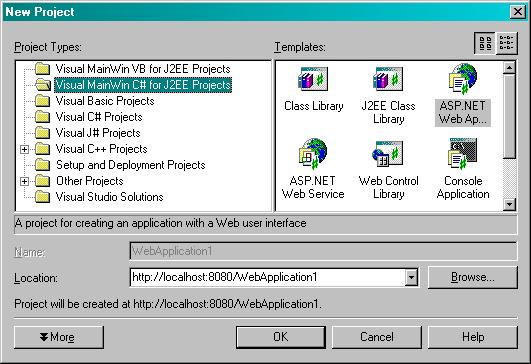Image resolution: width=531 pixels, height=364 pixels.
Task: Click the templates vertical scrollbar thumb
Action: (509, 116)
